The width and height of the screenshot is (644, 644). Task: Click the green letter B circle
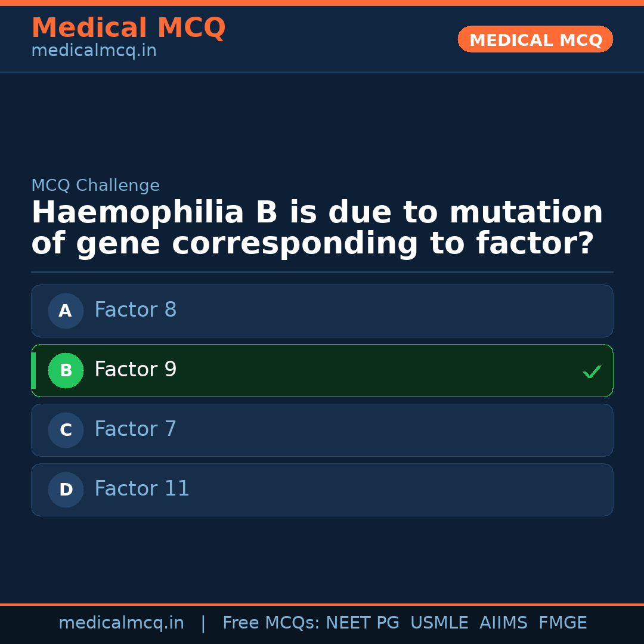click(66, 370)
